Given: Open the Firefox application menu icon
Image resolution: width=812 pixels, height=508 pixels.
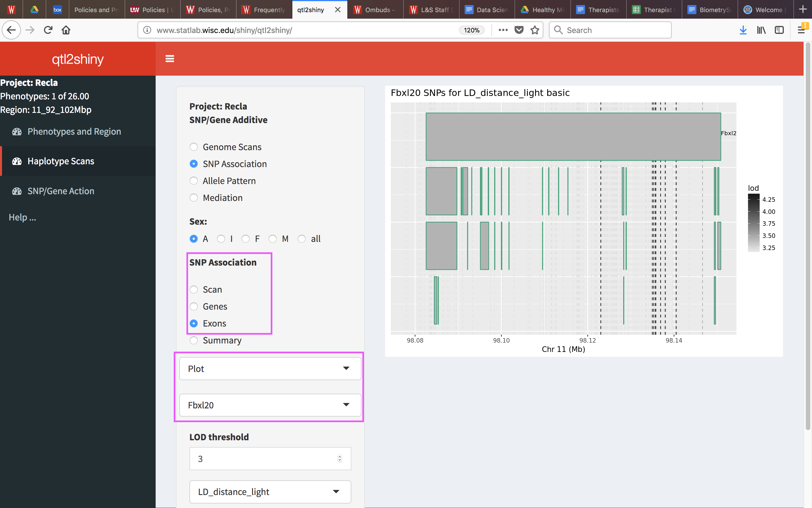Looking at the screenshot, I should pyautogui.click(x=801, y=30).
